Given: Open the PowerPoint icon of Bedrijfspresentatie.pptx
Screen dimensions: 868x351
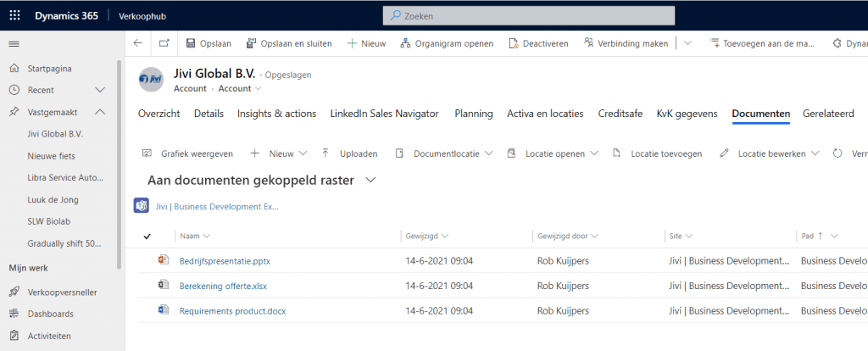Looking at the screenshot, I should (x=164, y=260).
